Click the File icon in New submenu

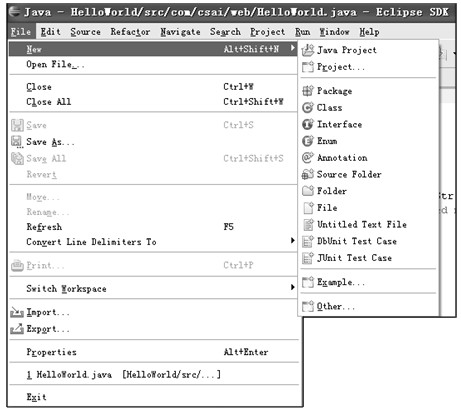pyautogui.click(x=308, y=208)
